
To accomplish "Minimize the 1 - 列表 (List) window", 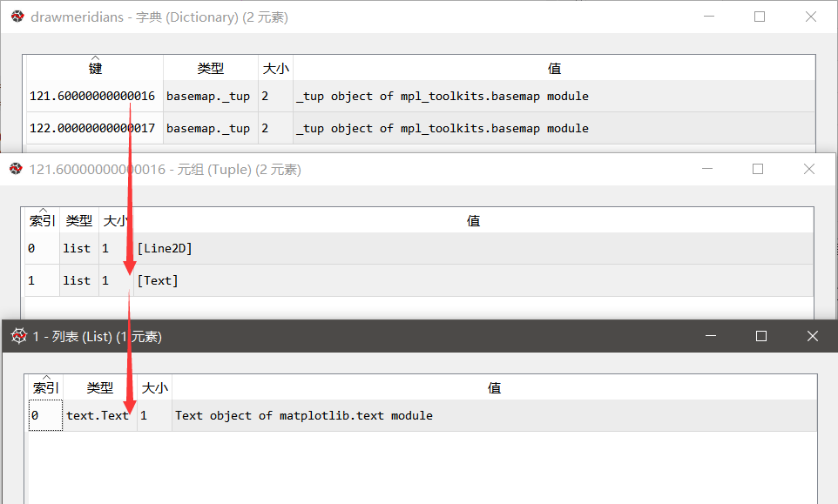I will click(x=711, y=336).
